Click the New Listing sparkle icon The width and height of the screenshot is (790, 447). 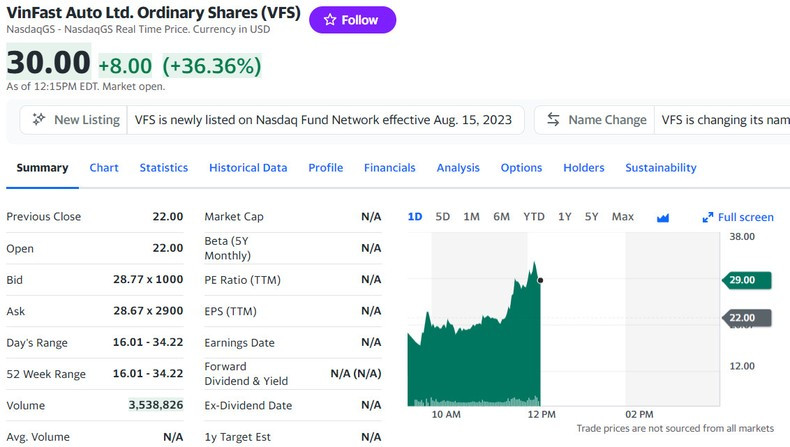click(x=39, y=120)
